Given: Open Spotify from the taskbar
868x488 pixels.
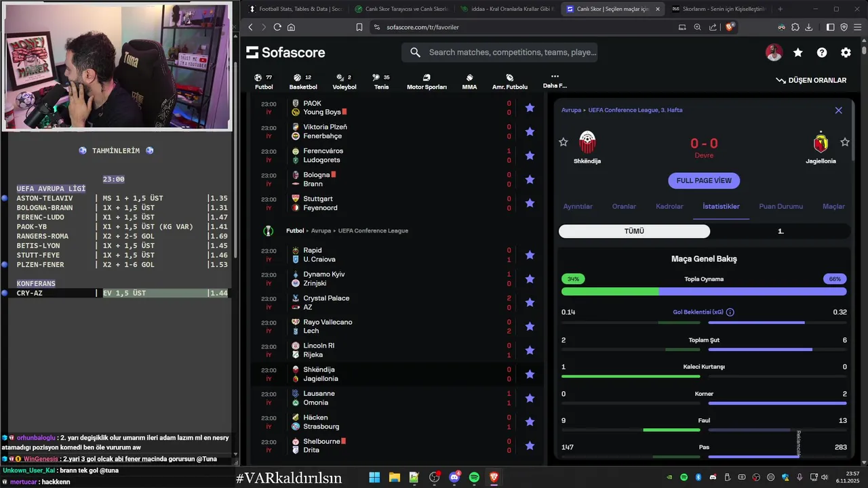Looking at the screenshot, I should (474, 477).
